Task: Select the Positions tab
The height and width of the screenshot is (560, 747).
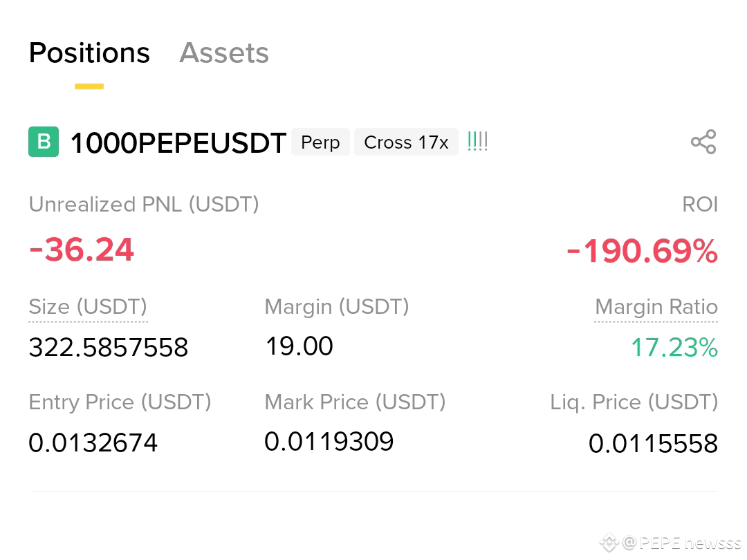Action: (x=89, y=53)
